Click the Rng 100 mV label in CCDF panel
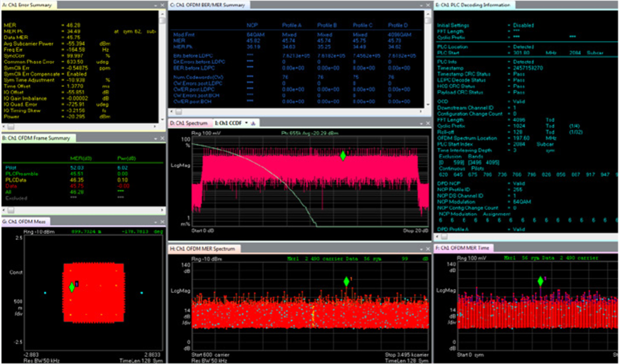 [202, 133]
